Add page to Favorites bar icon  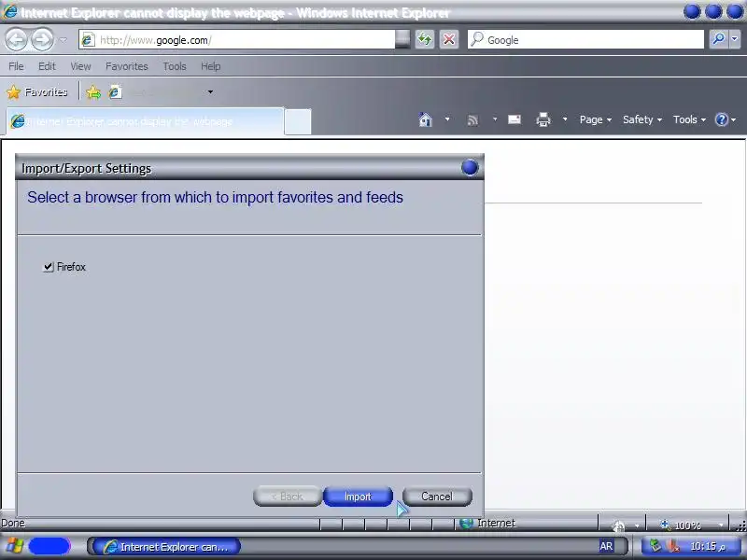(94, 91)
